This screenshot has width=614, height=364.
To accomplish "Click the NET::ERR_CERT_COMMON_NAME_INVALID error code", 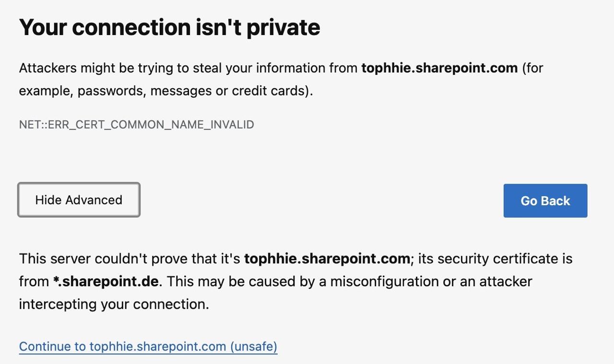I will 136,124.
